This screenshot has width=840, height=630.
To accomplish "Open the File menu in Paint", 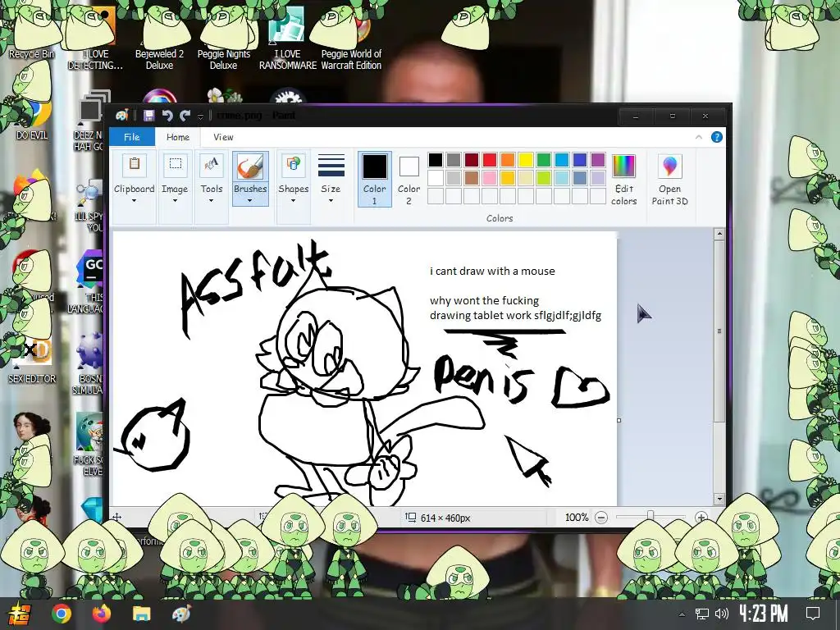I will click(132, 137).
